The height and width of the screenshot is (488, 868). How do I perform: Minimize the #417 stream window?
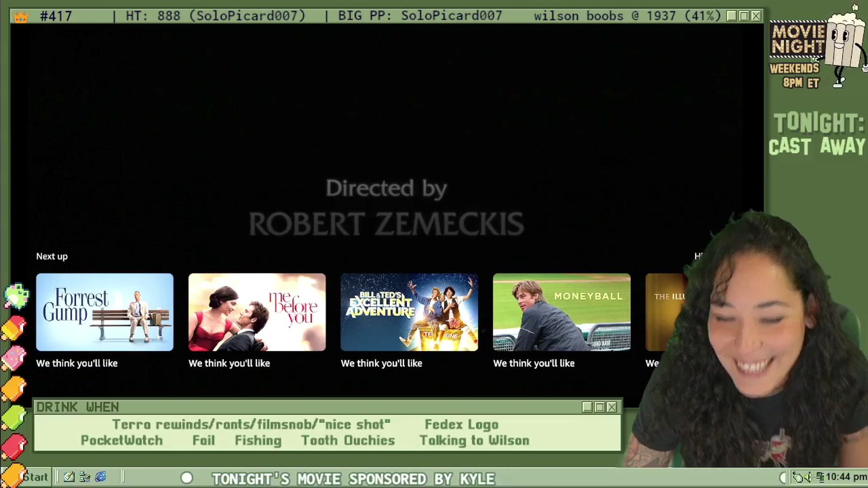coord(731,16)
